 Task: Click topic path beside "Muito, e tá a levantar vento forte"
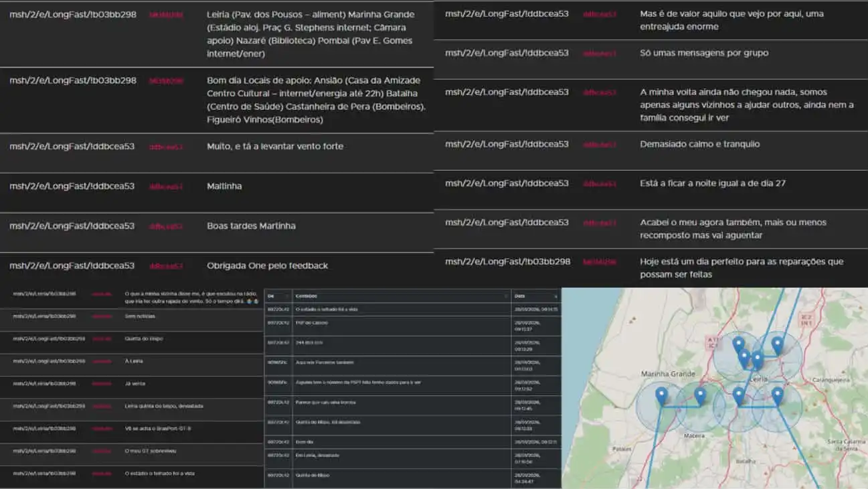click(72, 147)
